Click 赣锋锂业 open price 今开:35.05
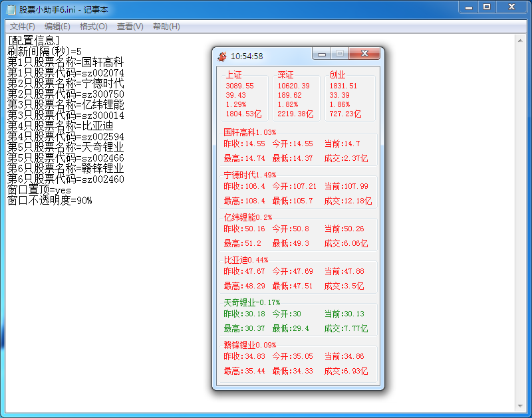532x418 pixels. pyautogui.click(x=293, y=356)
